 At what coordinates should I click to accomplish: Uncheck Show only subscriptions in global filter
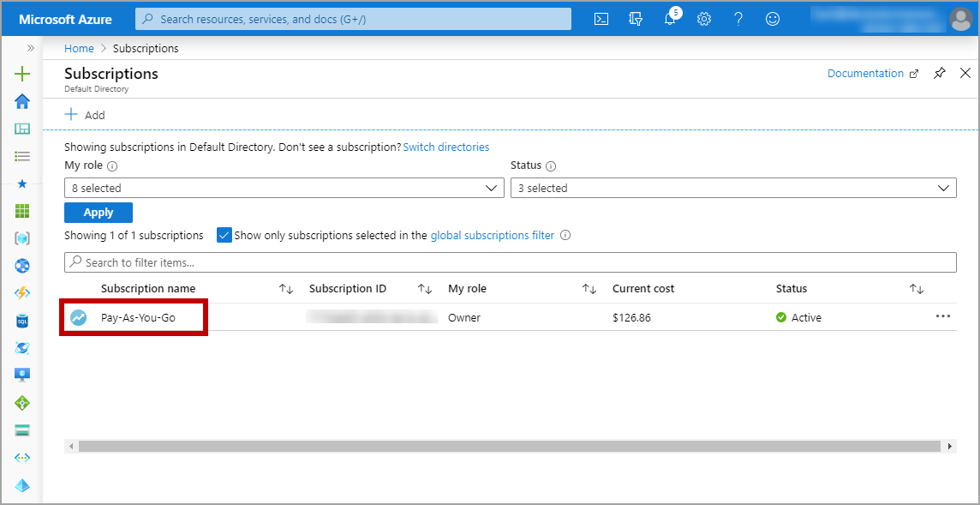click(224, 235)
